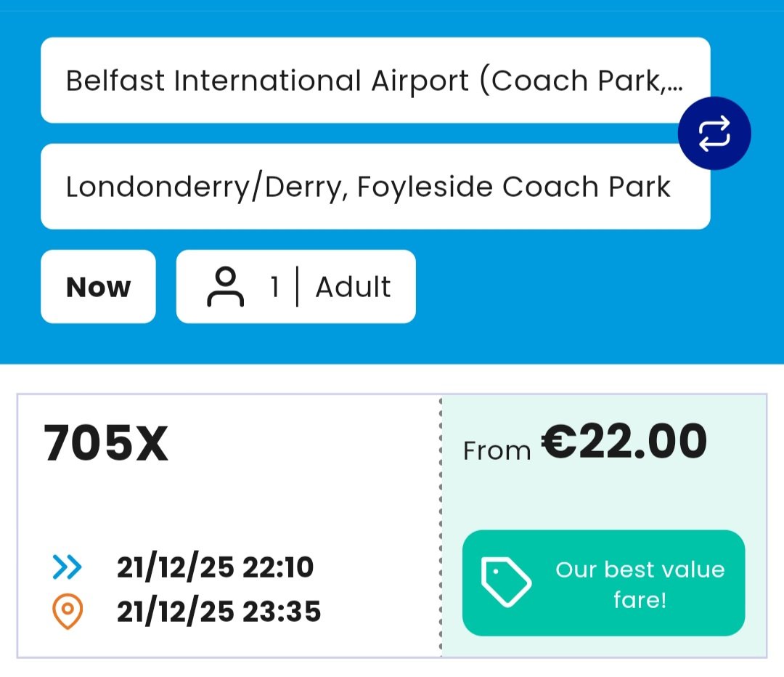Click the 705X route number
This screenshot has height=677, width=784.
pos(106,444)
